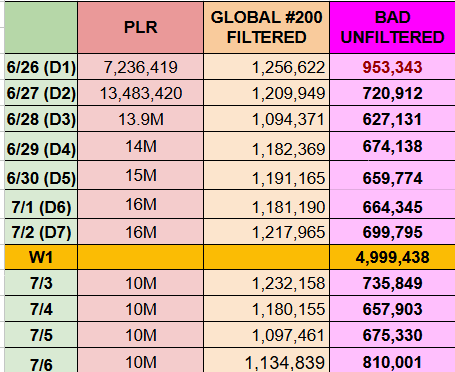
Task: Select the red 953,343 cell
Action: [392, 67]
